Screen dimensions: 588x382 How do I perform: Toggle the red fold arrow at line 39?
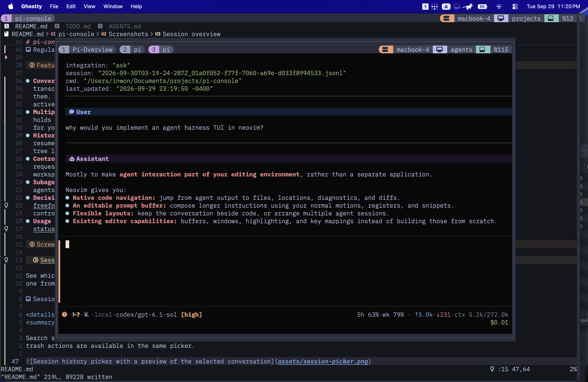click(x=6, y=57)
